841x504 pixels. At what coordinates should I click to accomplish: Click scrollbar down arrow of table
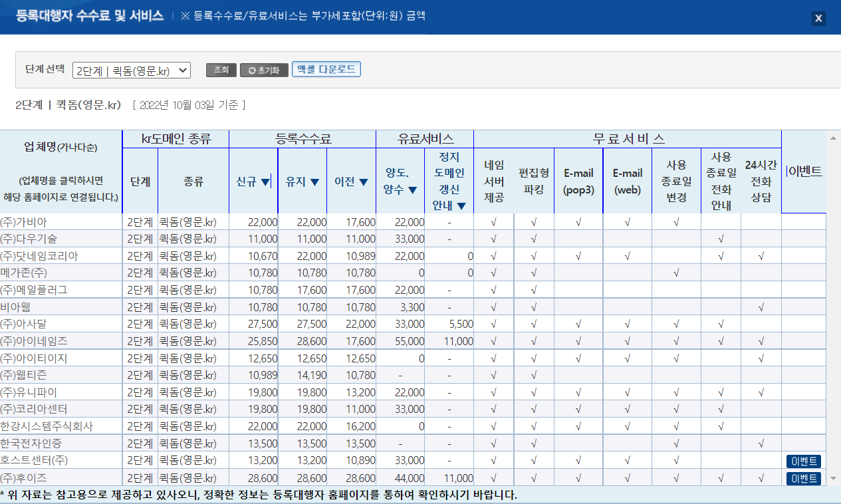(833, 479)
